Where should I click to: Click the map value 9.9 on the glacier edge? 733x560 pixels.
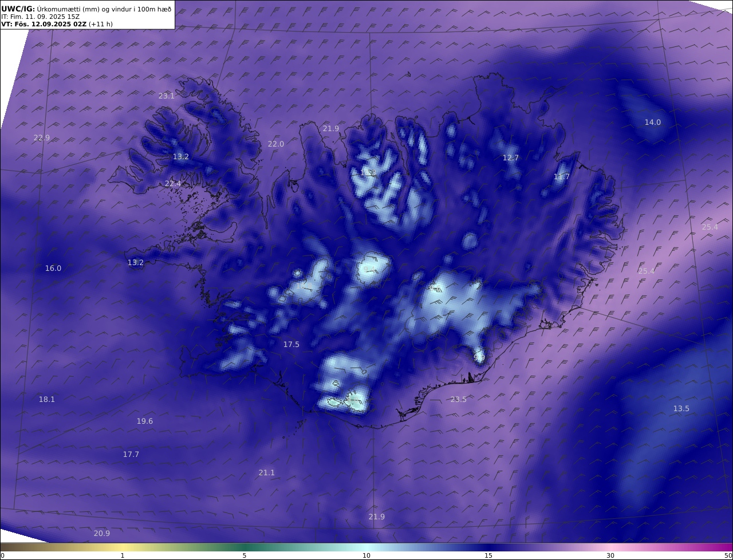479,357
